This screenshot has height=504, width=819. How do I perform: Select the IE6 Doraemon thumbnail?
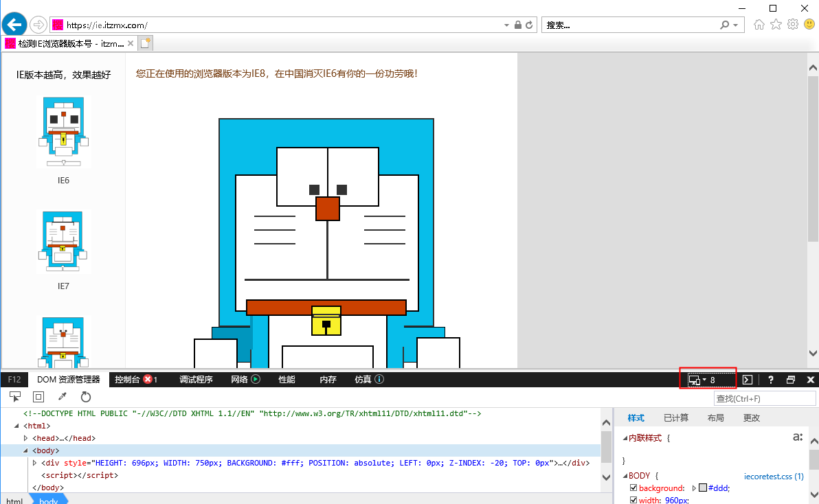click(63, 132)
